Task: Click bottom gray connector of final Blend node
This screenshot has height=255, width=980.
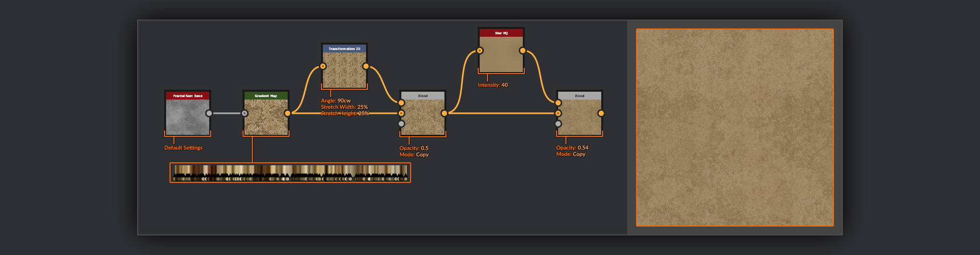Action: (558, 124)
